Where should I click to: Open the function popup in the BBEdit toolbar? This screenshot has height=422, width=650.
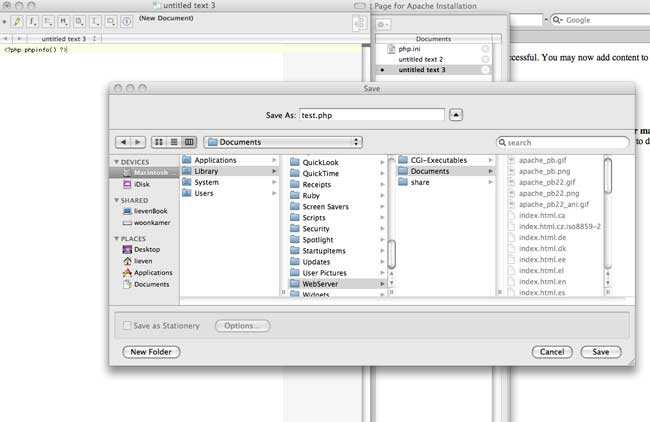pos(32,21)
